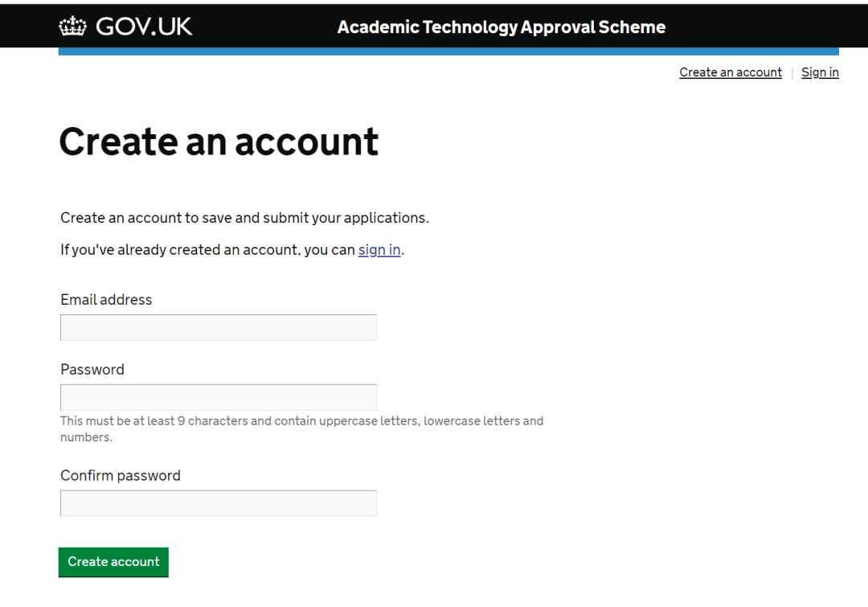Image resolution: width=868 pixels, height=607 pixels.
Task: Click the save and submit applications paragraph
Action: 244,218
